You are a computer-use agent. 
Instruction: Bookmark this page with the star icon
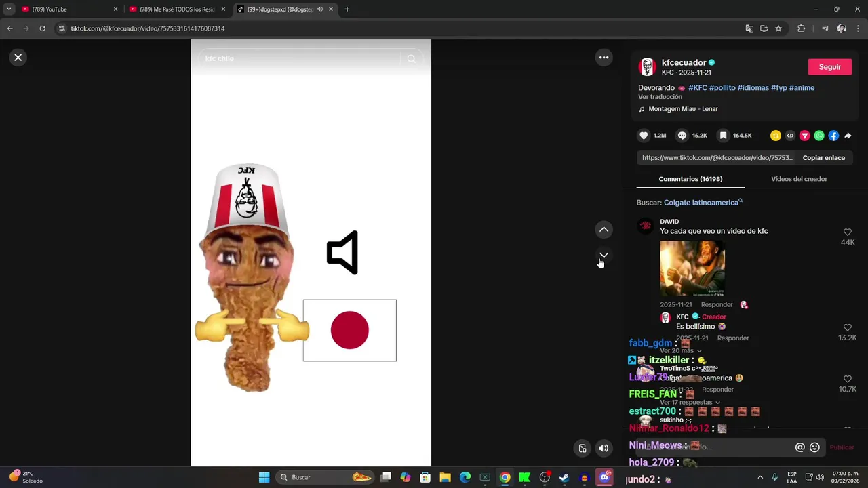pyautogui.click(x=778, y=28)
